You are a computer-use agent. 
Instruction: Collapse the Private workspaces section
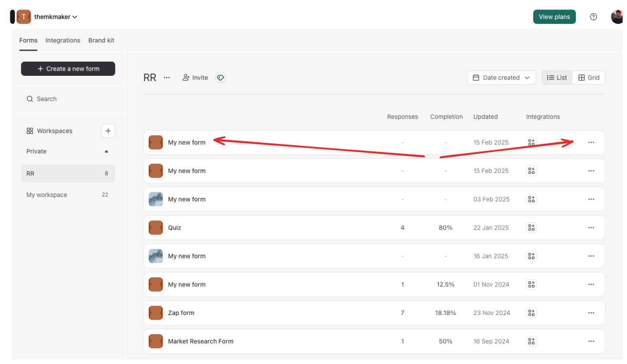coord(106,151)
